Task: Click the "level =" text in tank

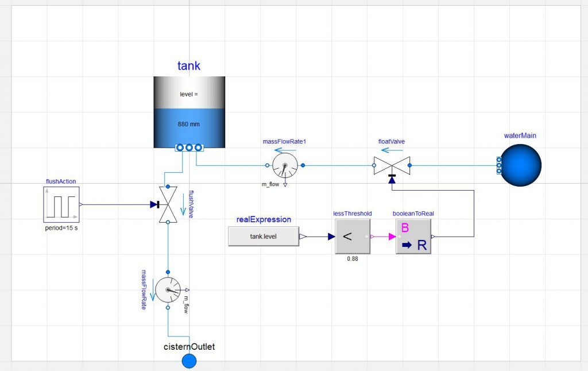Action: [188, 94]
